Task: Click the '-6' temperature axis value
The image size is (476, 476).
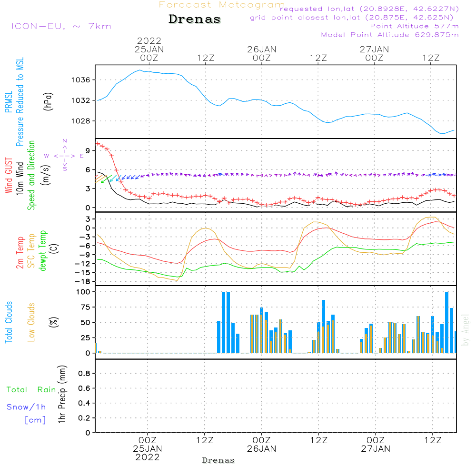Action: coord(85,246)
